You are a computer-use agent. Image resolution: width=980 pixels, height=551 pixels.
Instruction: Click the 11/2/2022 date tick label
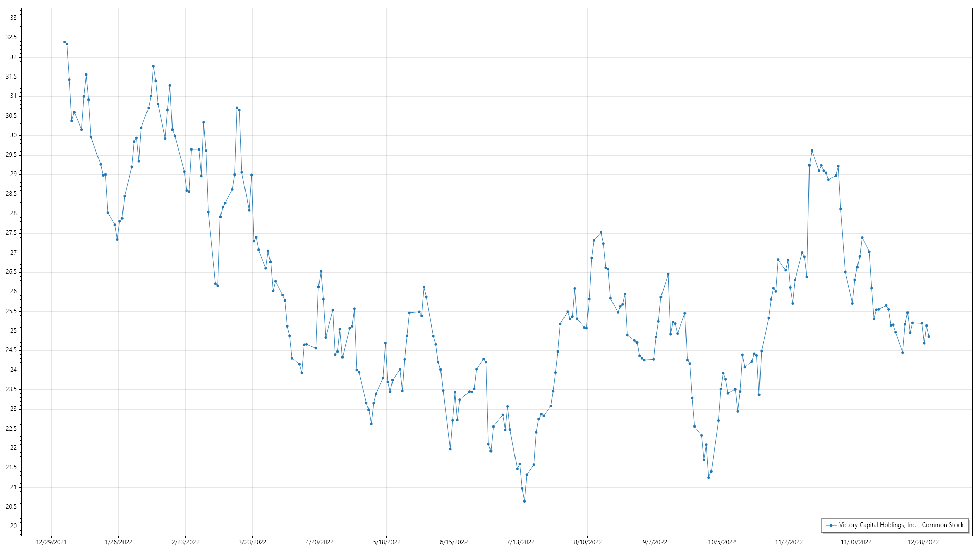point(789,542)
